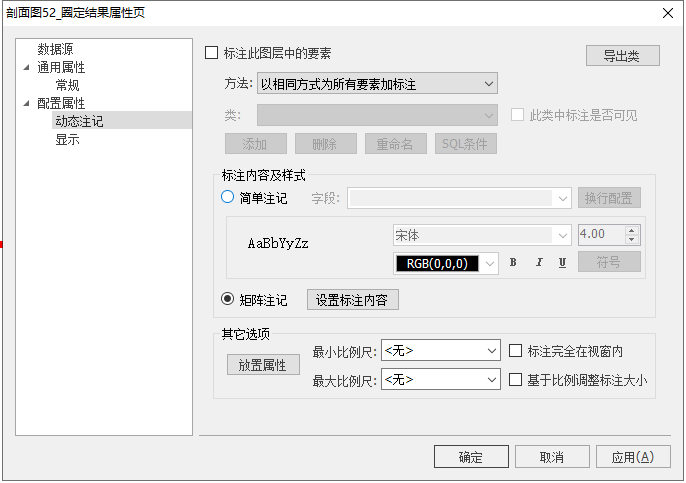Click the 设置标注内容 button
This screenshot has width=686, height=483.
[351, 299]
